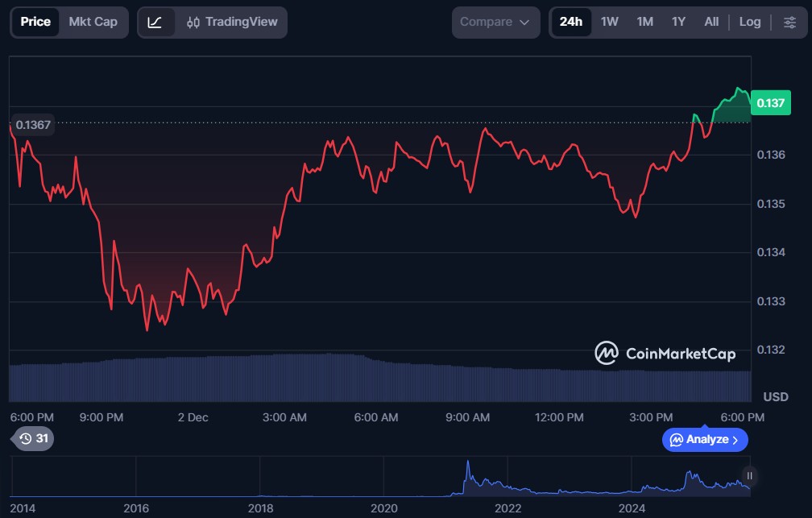Expand the Analyze button chevron
The image size is (812, 518).
735,440
